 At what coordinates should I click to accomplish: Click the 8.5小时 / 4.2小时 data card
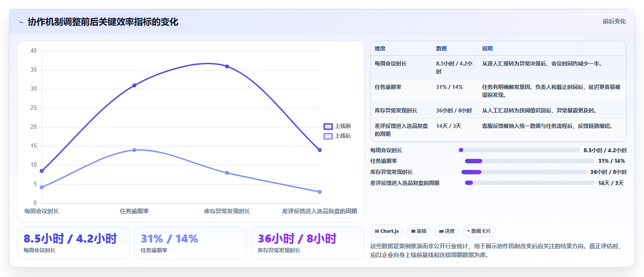click(x=74, y=243)
